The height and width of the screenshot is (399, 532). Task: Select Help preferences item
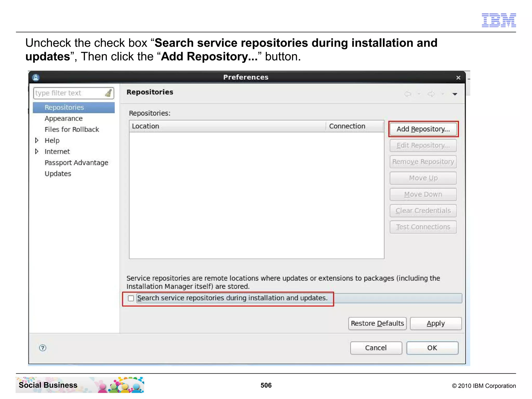(52, 141)
